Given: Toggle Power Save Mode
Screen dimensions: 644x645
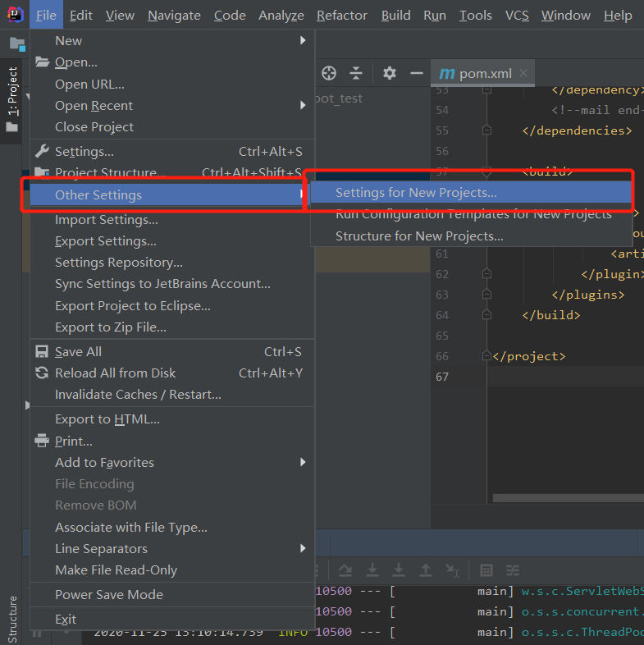Looking at the screenshot, I should pos(172,594).
